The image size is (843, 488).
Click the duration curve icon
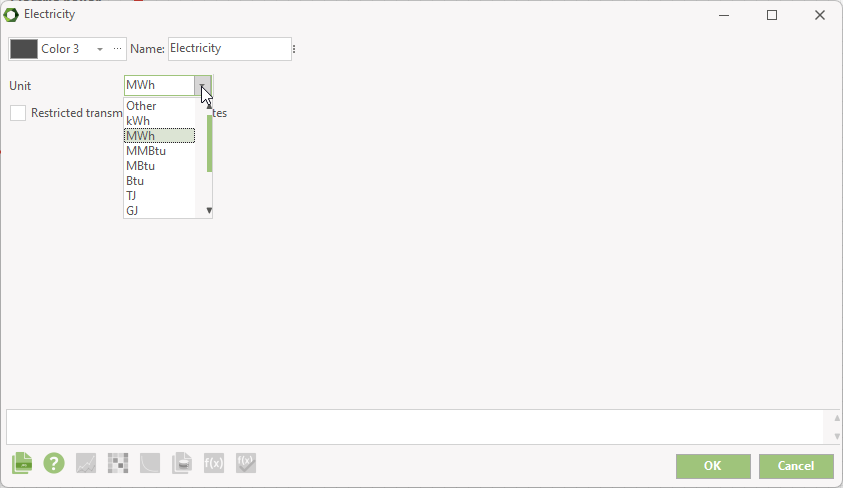click(150, 463)
